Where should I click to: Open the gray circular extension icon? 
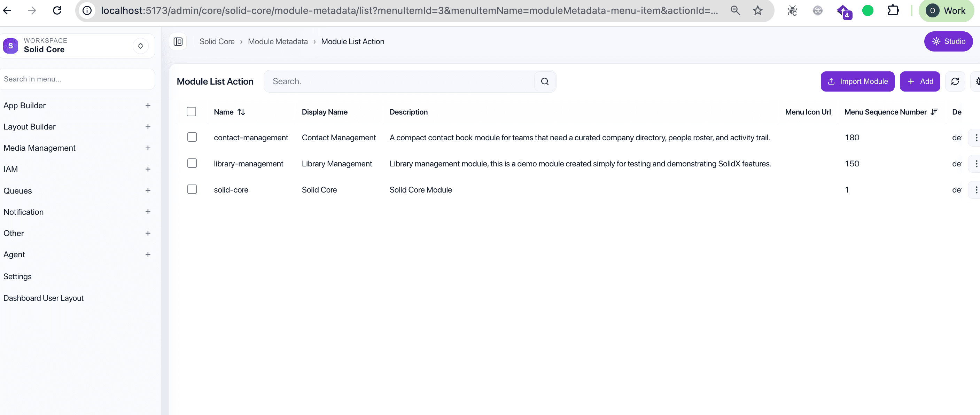coord(817,10)
